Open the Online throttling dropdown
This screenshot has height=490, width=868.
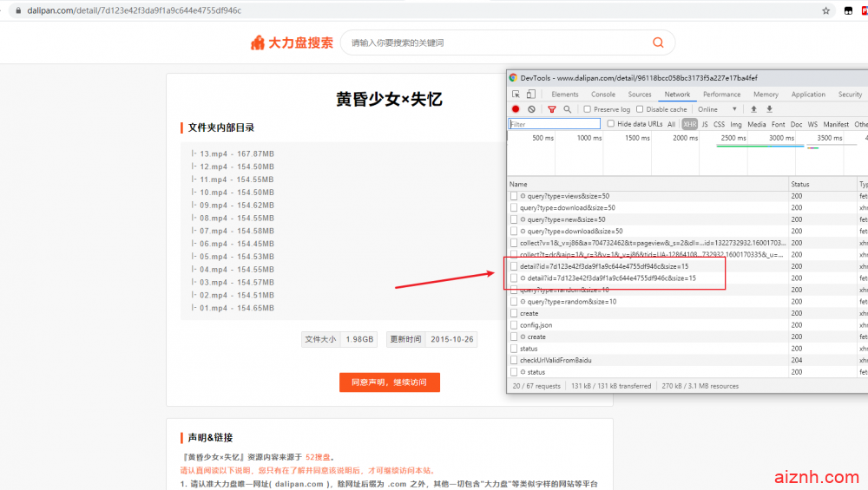(x=718, y=109)
